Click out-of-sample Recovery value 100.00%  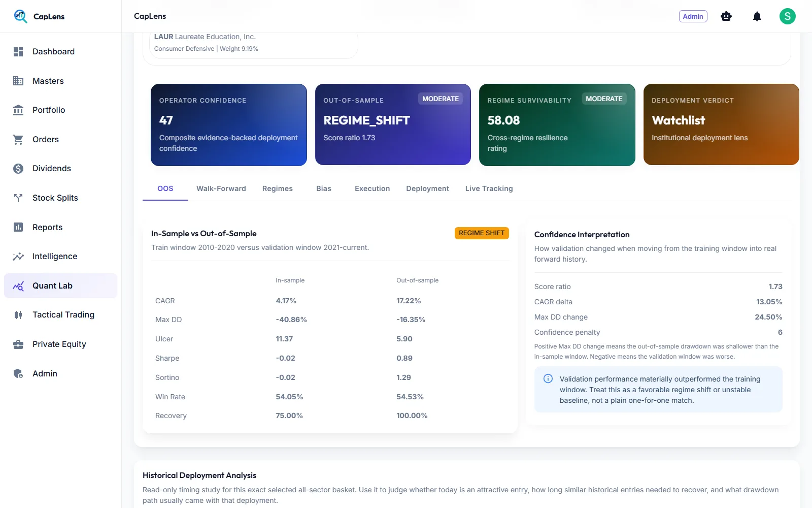412,416
